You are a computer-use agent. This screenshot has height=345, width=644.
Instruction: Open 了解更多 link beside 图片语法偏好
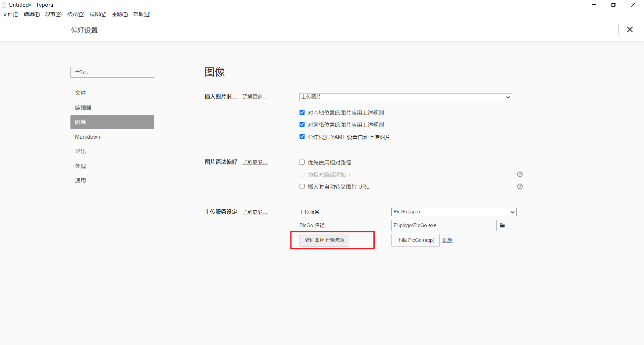(255, 162)
